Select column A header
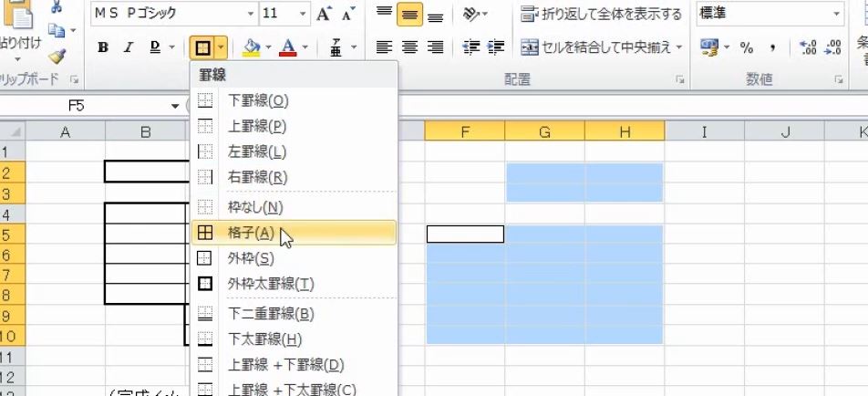Screen dimensions: 868x396 point(66,131)
